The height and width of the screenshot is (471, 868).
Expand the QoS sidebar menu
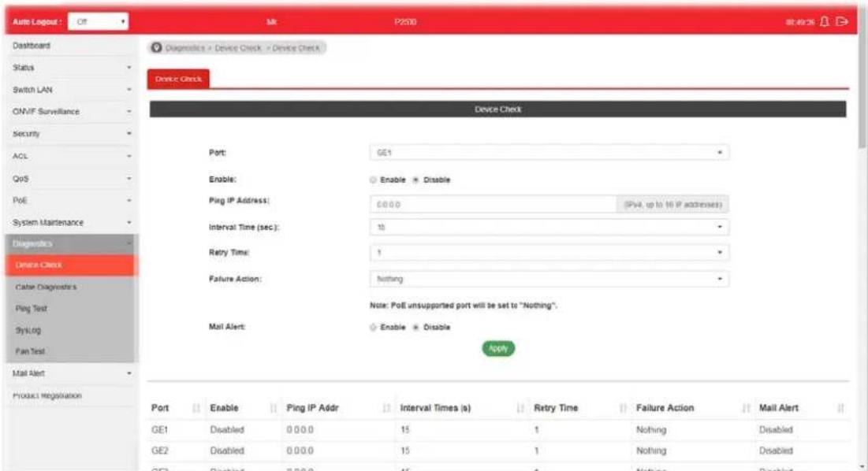tap(71, 179)
